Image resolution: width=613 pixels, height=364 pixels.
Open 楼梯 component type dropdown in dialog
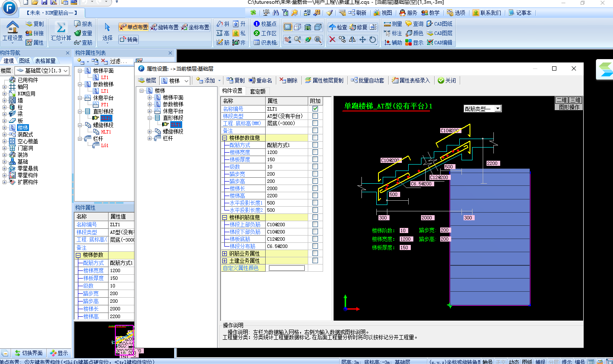click(175, 80)
